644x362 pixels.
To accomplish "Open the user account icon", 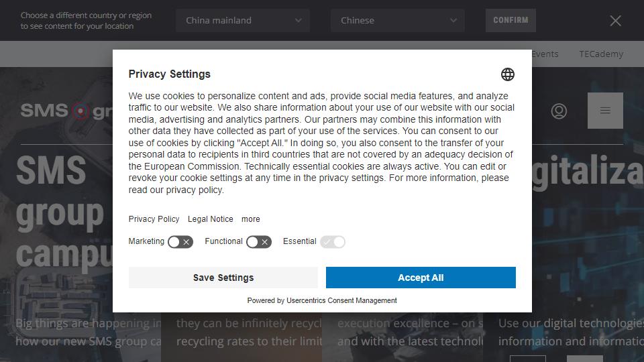I will point(559,111).
